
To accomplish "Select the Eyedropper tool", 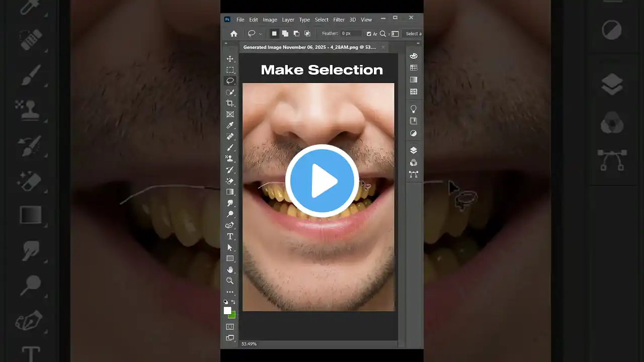I will [230, 125].
